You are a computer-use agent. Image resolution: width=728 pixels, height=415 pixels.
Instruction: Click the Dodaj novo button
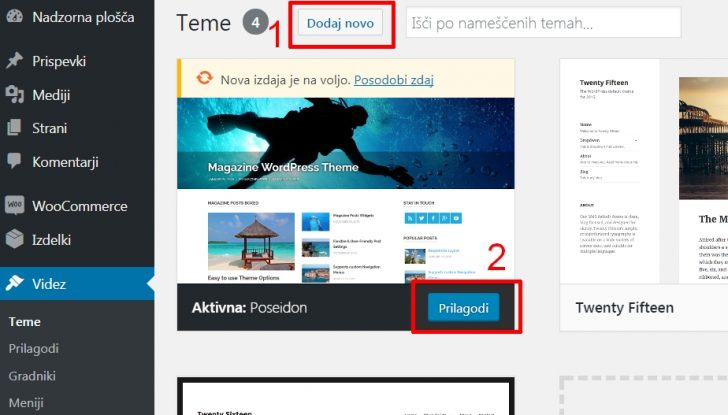(340, 23)
